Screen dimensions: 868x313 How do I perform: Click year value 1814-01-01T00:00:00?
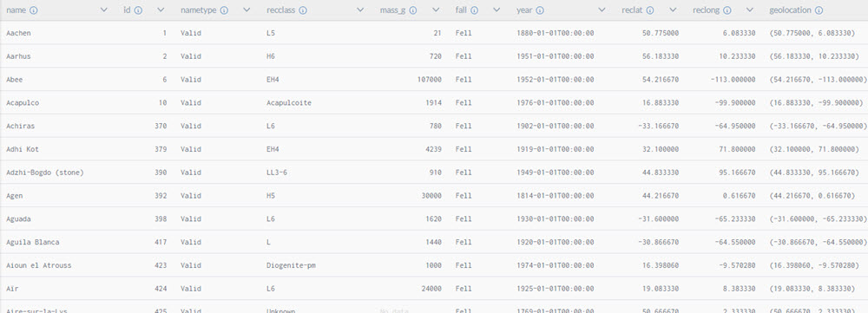click(x=556, y=196)
